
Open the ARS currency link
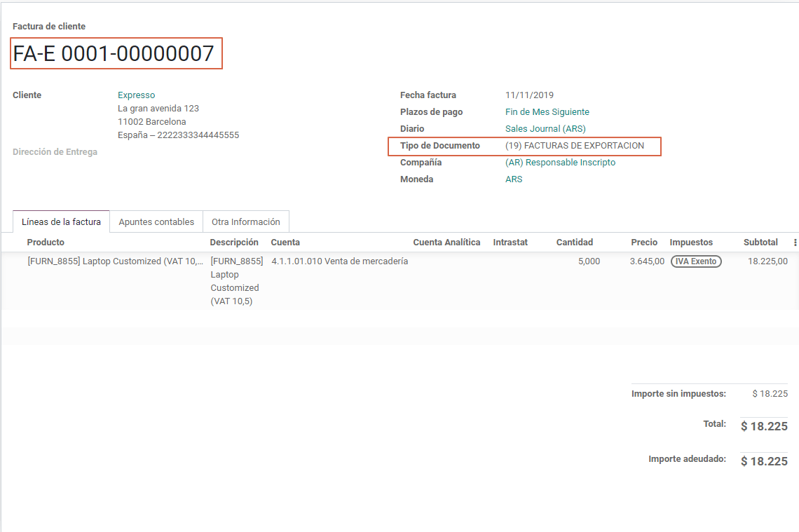514,179
